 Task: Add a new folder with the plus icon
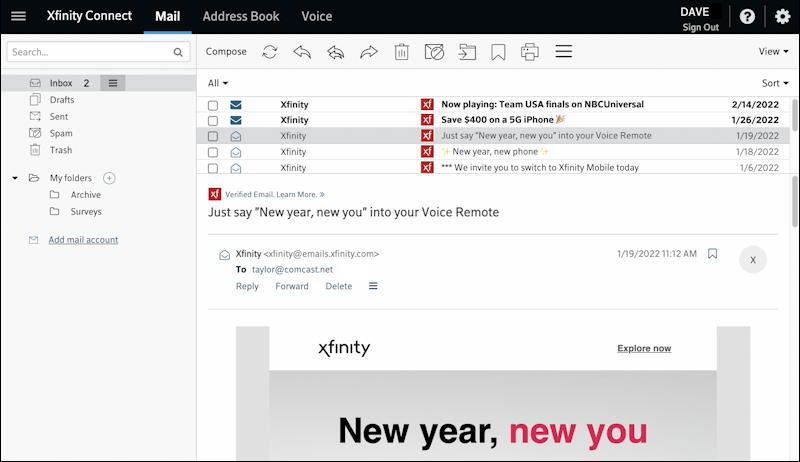point(109,178)
